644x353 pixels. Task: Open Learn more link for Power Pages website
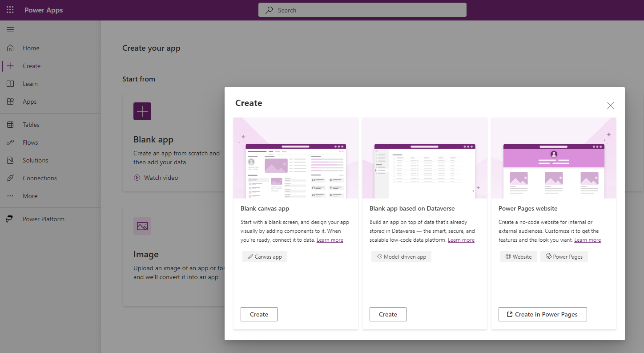588,240
